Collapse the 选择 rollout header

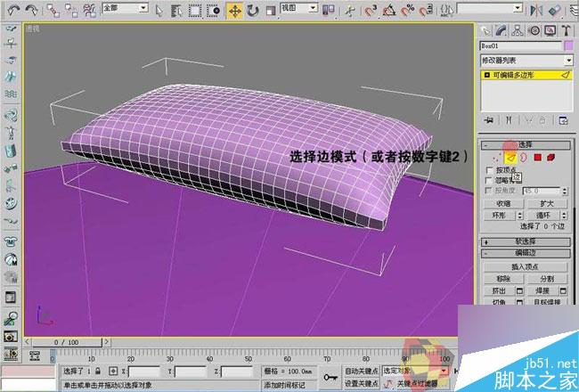click(x=526, y=144)
